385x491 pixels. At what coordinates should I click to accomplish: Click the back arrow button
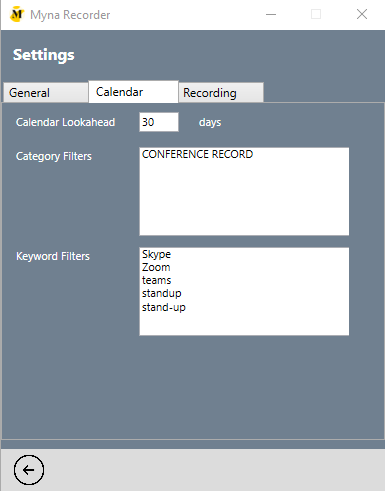29,470
